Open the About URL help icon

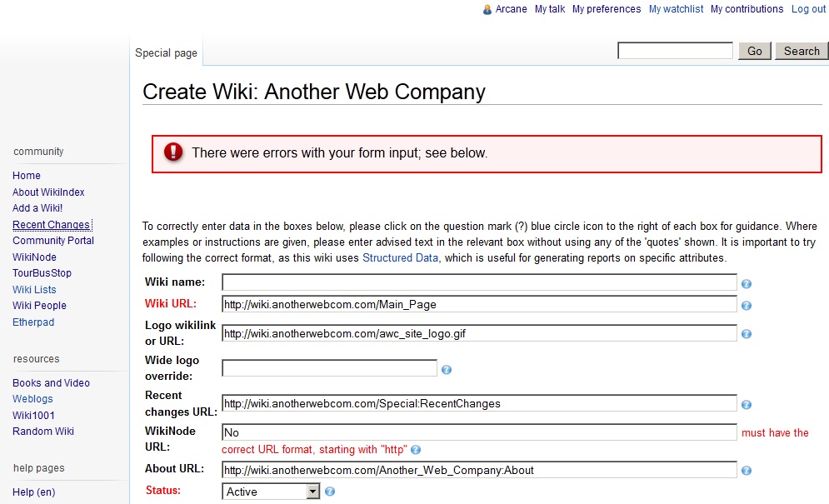click(747, 471)
